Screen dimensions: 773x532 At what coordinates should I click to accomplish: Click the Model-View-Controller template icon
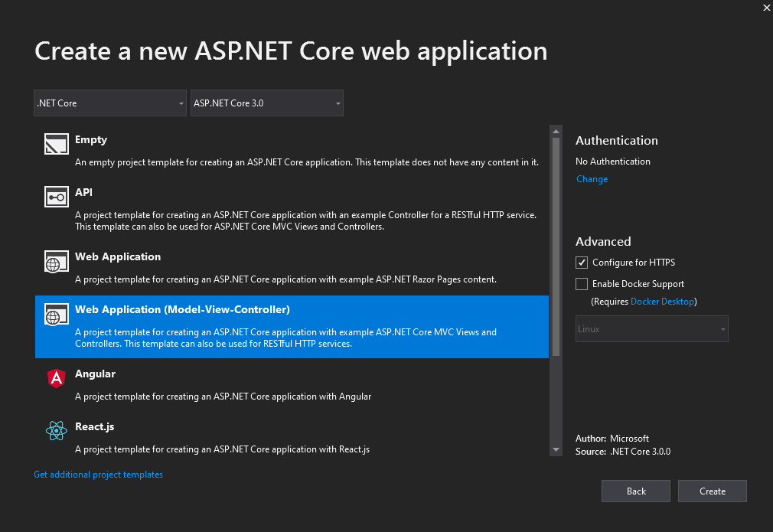[56, 314]
